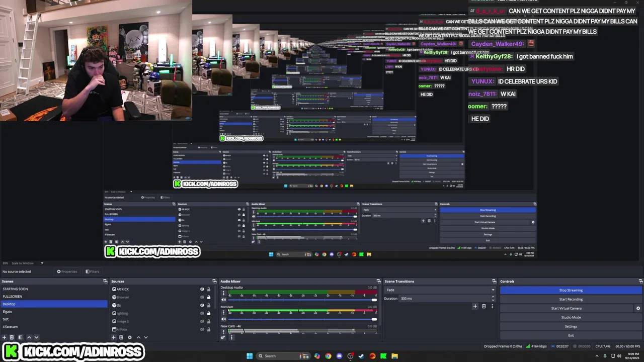The image size is (644, 362).
Task: Enable Studio Mode
Action: tap(571, 317)
